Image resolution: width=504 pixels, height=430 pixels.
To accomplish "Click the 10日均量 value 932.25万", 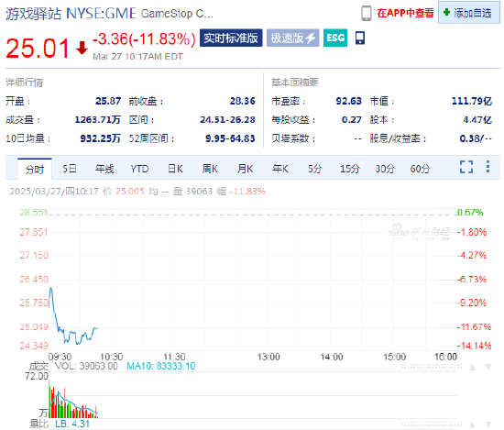I will (100, 138).
